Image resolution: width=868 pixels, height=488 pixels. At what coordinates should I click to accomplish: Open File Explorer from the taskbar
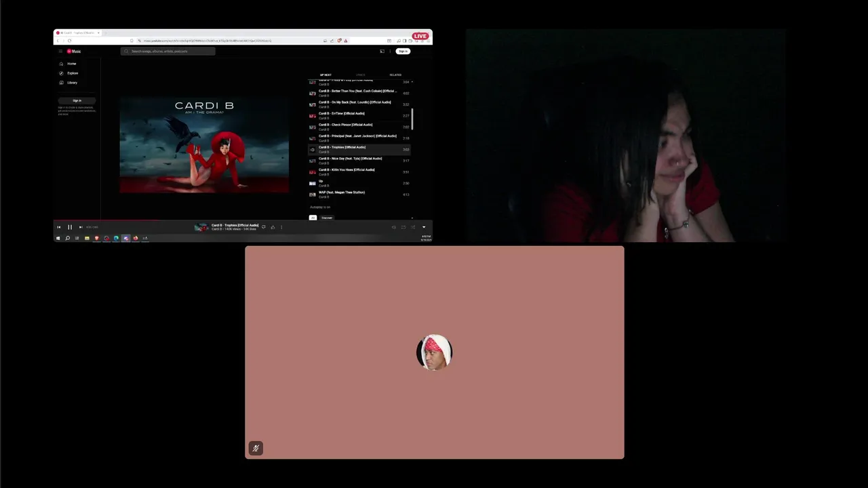point(87,238)
